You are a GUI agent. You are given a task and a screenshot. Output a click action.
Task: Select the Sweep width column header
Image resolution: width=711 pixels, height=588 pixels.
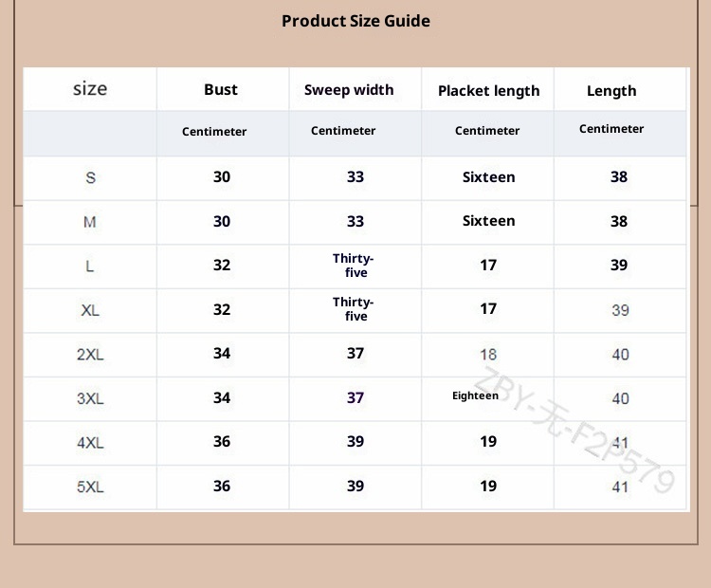point(349,90)
